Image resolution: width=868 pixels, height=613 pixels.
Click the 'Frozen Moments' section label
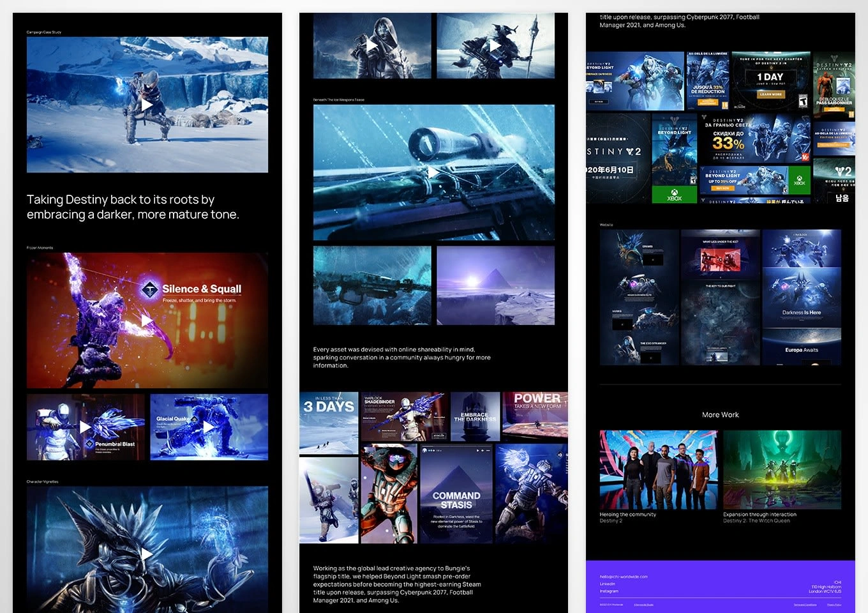[x=40, y=248]
